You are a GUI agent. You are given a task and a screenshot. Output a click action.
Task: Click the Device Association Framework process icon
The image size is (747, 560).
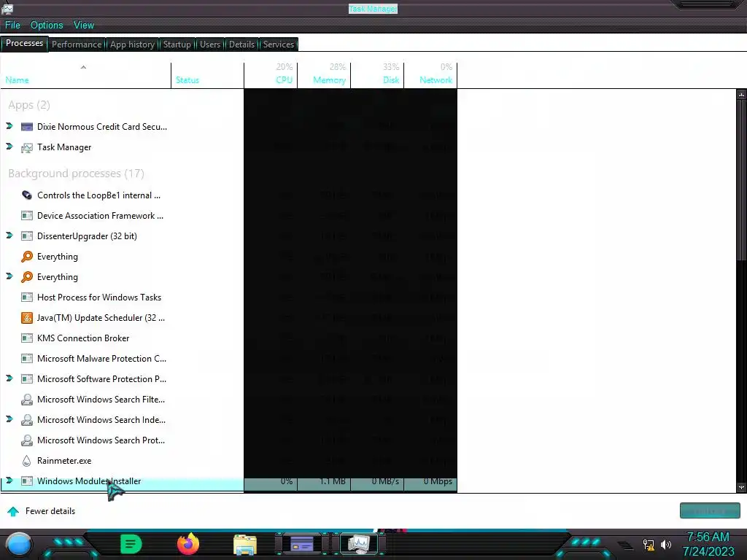tap(27, 216)
